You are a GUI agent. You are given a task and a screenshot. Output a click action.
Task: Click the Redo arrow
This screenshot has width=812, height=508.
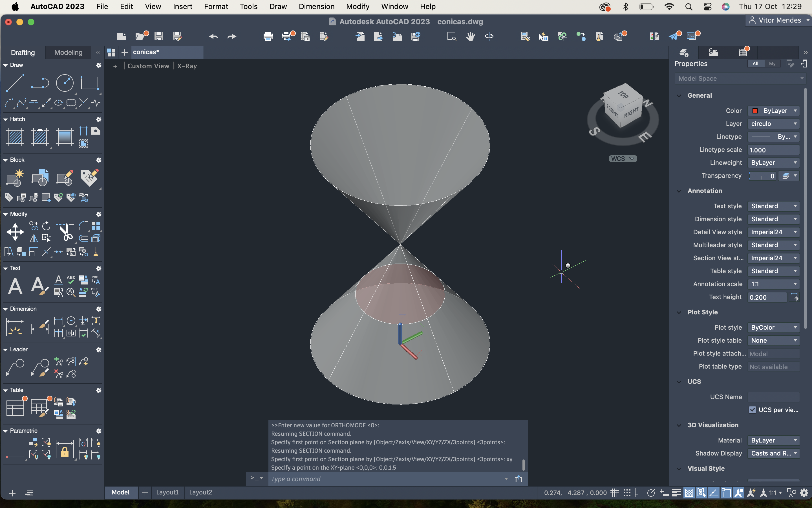point(232,36)
